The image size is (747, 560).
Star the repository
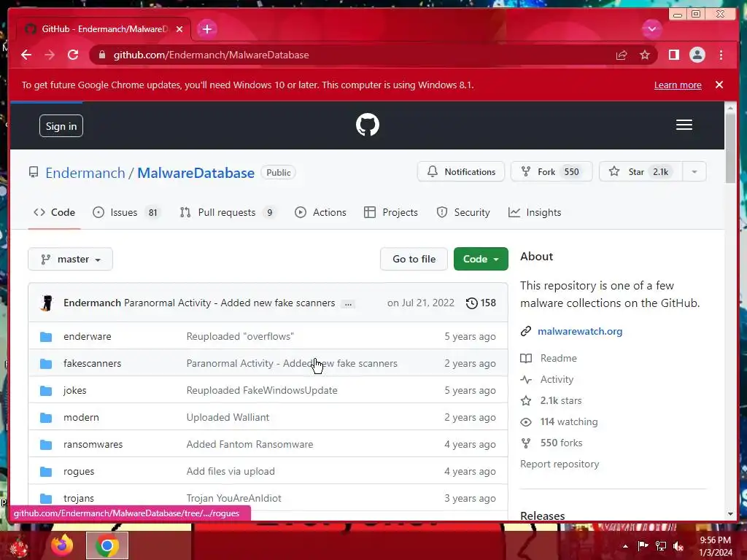(x=640, y=172)
